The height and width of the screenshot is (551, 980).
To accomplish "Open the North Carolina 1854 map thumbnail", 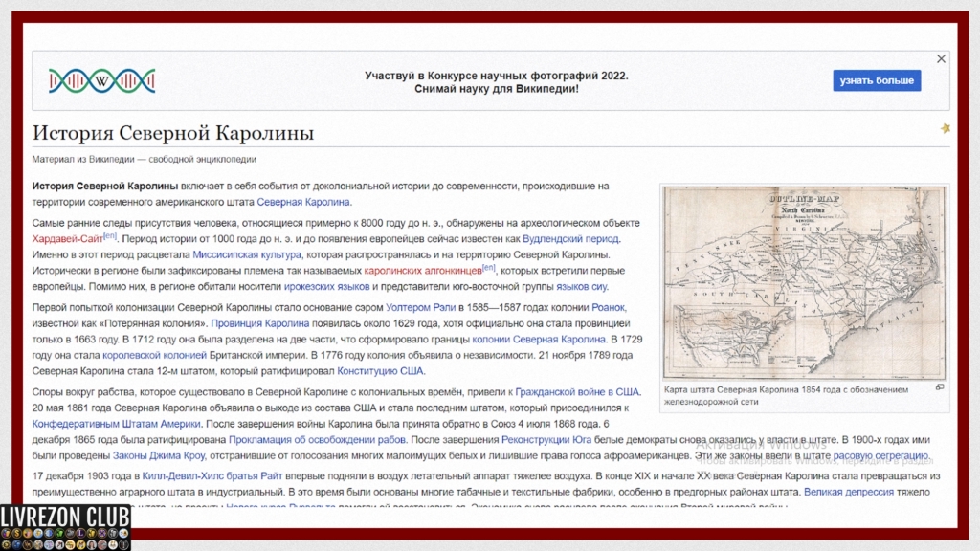I will [804, 283].
